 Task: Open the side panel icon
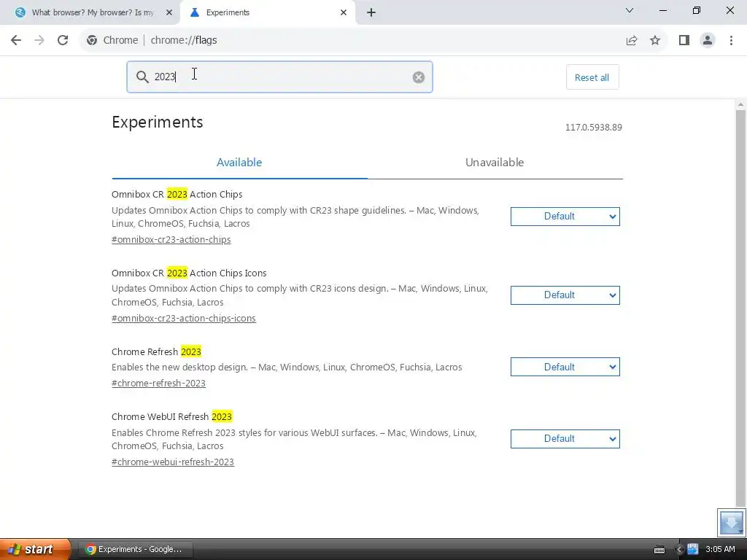[684, 41]
